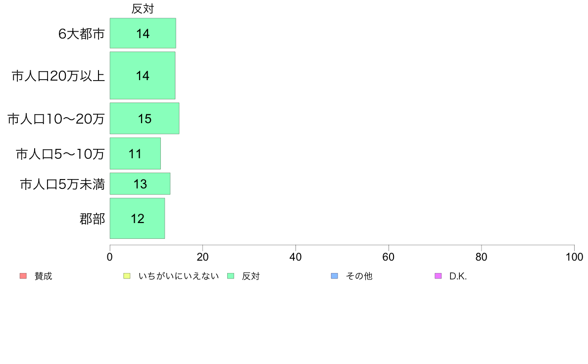Select the 6大都市 bar showing 14
Image resolution: width=588 pixels, height=364 pixels.
pos(143,33)
